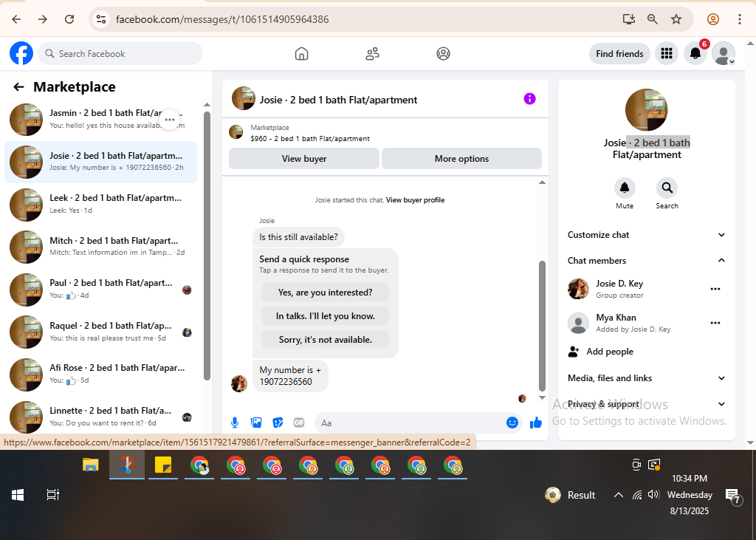This screenshot has height=540, width=756.
Task: Click the Marketplace listing thumbnail in banner
Action: coord(236,132)
